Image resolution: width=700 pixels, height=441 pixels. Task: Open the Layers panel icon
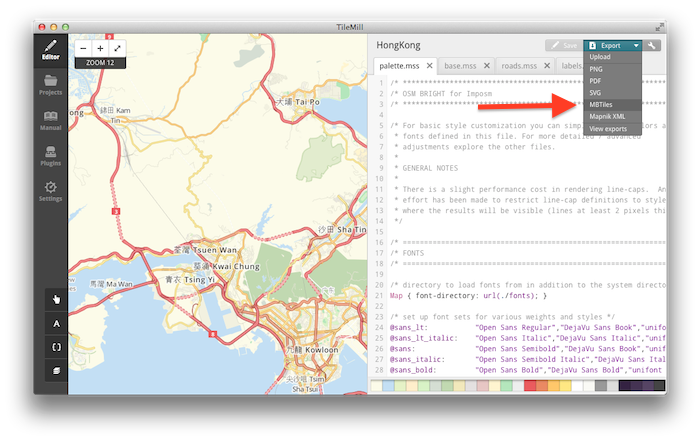coord(56,370)
